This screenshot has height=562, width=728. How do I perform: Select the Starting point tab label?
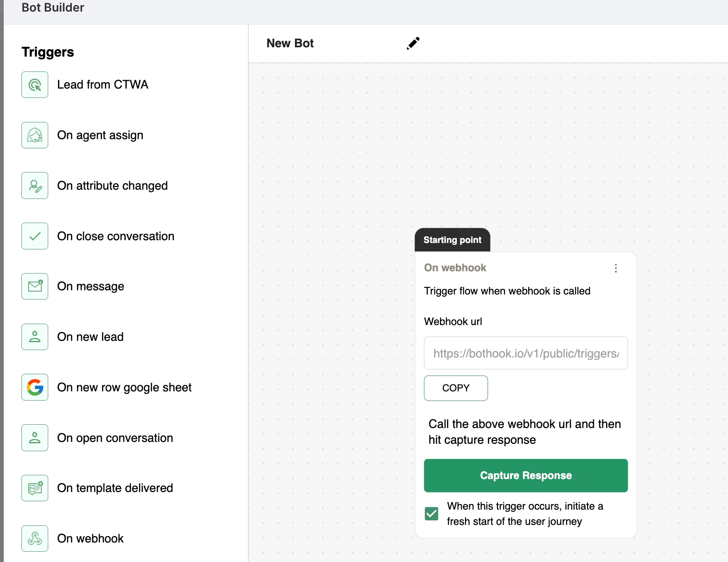452,240
